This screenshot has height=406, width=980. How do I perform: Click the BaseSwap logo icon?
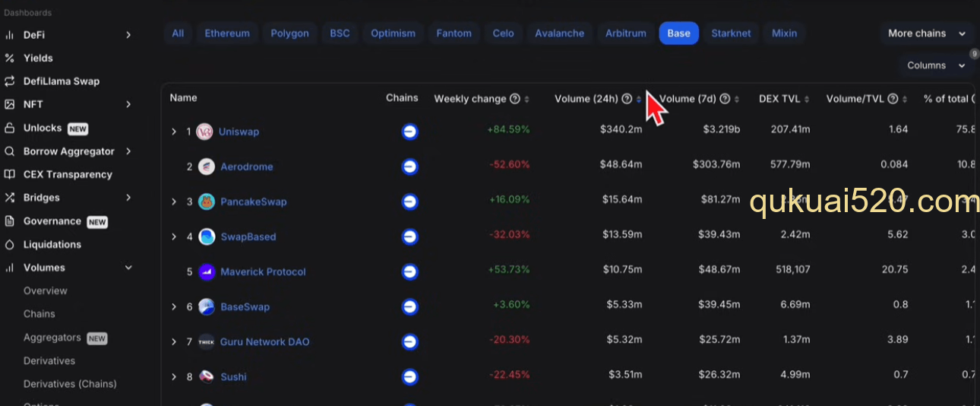(207, 306)
